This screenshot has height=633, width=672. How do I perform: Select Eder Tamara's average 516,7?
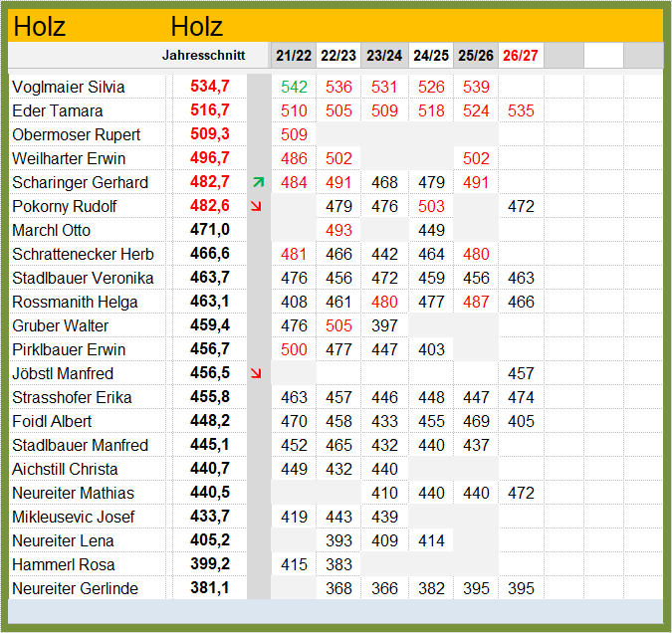click(x=210, y=110)
